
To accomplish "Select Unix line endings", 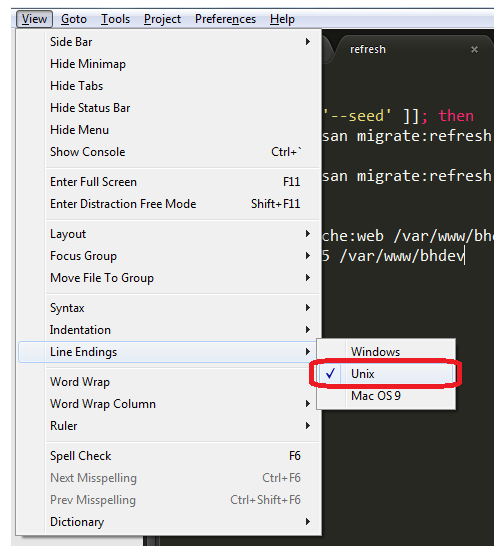I will (x=386, y=374).
